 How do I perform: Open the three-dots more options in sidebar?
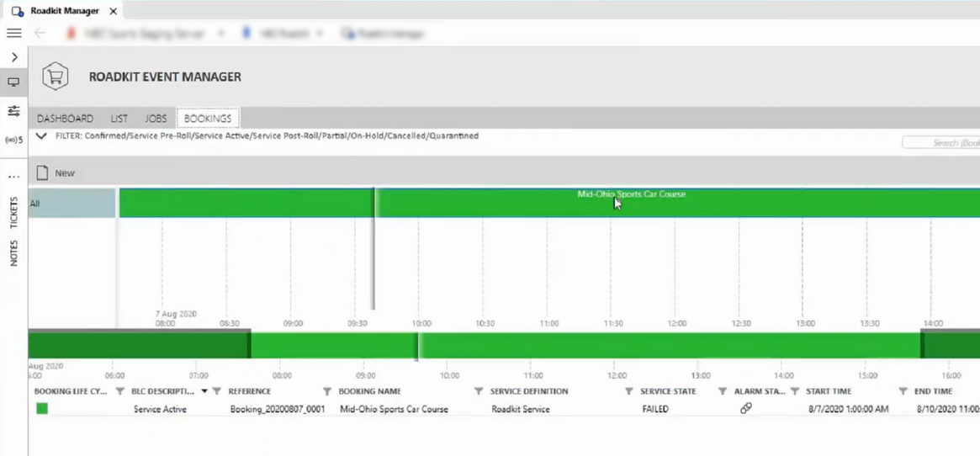(x=13, y=177)
